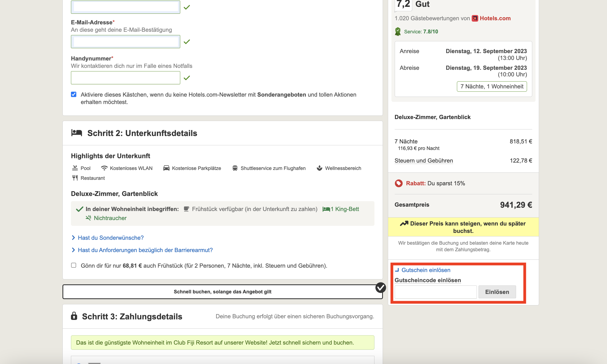
Task: Check the Frühstück for 68,81 € add-on checkbox
Action: pos(73,265)
